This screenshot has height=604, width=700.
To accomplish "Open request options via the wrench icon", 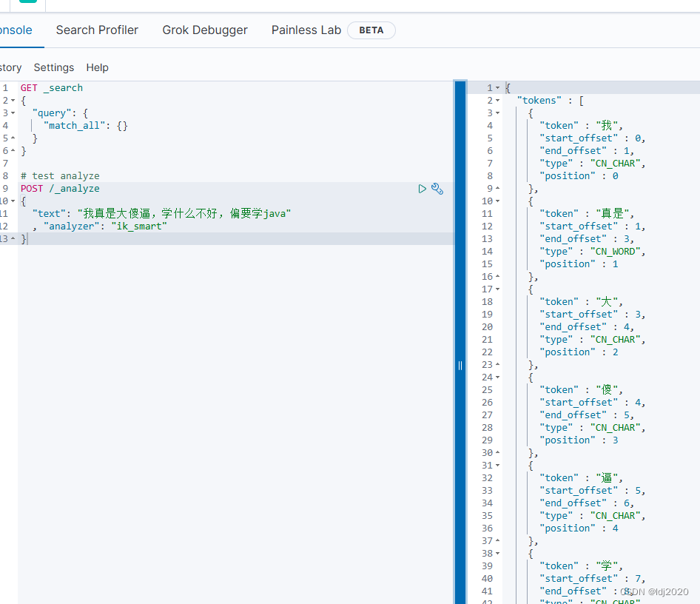I will click(437, 189).
